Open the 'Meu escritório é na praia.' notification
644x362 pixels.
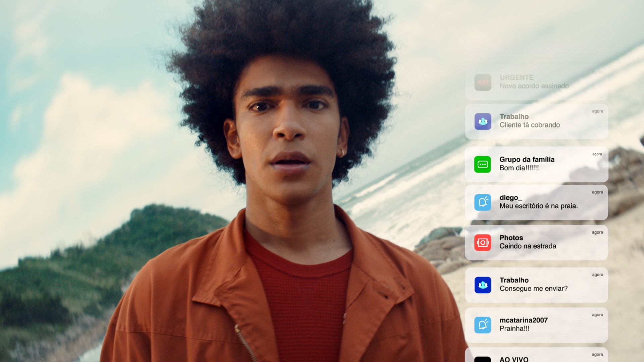pos(536,202)
